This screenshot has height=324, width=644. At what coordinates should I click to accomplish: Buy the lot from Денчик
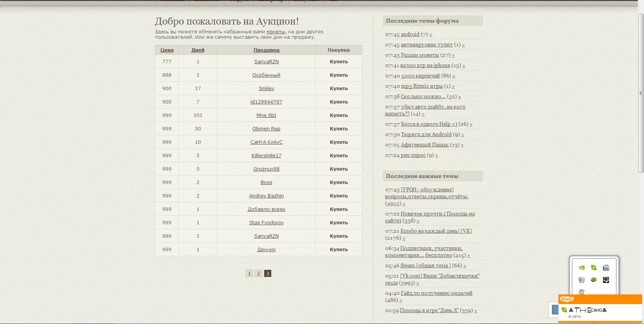(x=339, y=249)
